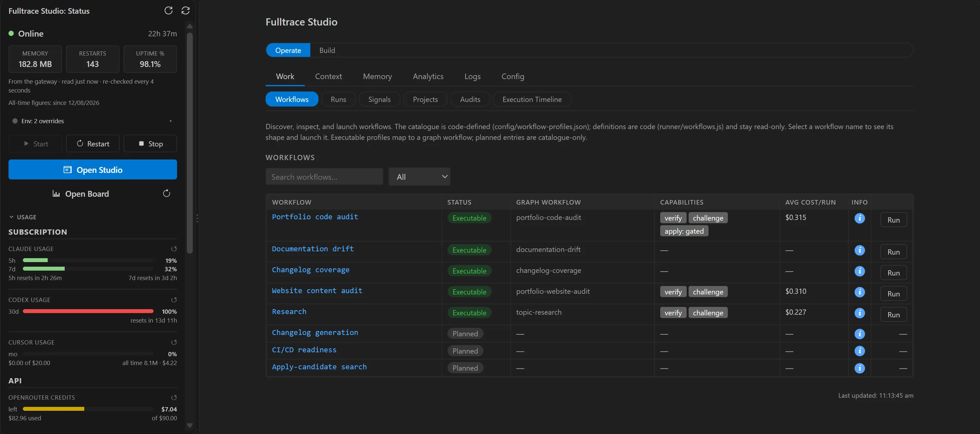Open the Execution Timeline pill
980x434 pixels.
532,99
